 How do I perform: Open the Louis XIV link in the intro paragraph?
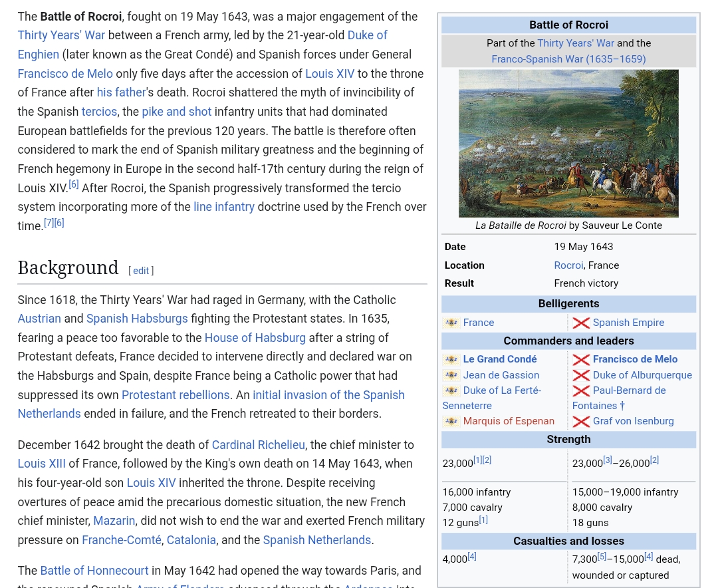pos(330,74)
